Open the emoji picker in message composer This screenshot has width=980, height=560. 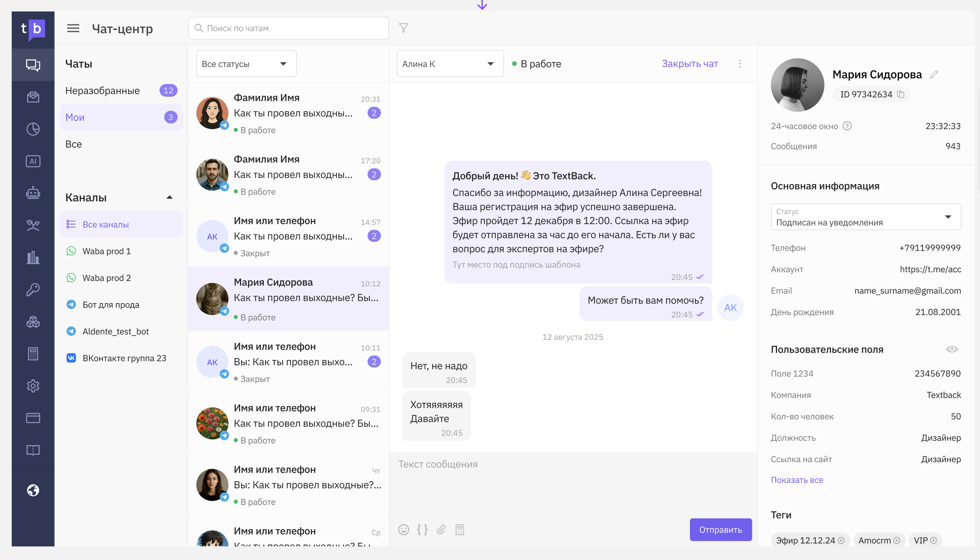click(x=403, y=530)
